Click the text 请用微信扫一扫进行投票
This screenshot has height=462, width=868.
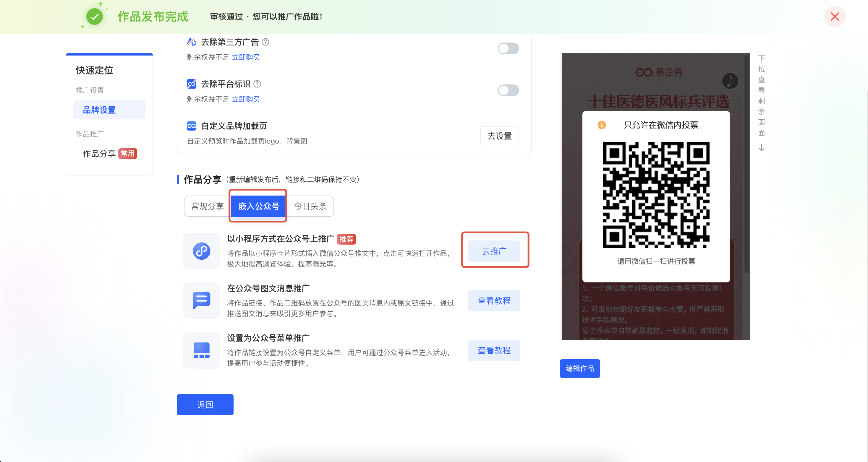click(656, 261)
